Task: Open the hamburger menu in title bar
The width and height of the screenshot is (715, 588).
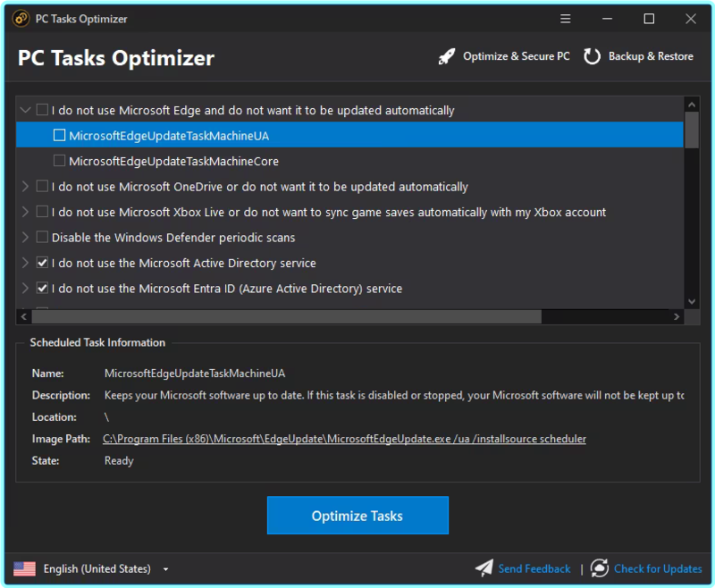Action: (x=566, y=19)
